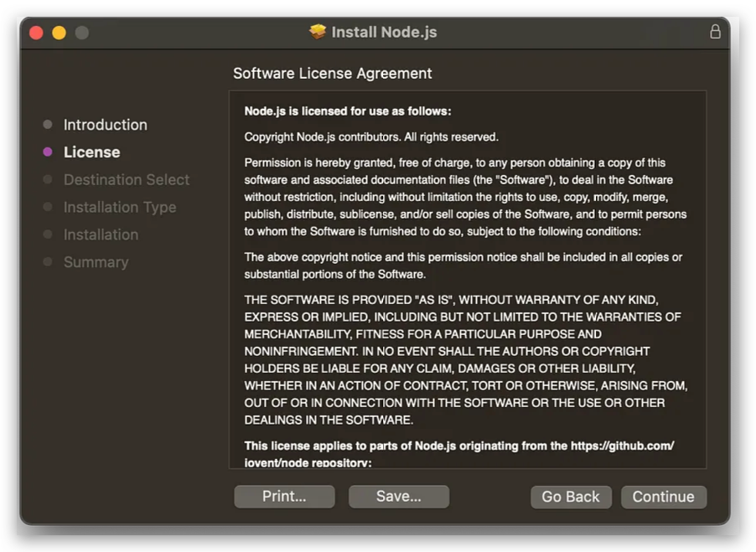
Task: Click 'The above copyright notice' paragraph
Action: tap(463, 266)
